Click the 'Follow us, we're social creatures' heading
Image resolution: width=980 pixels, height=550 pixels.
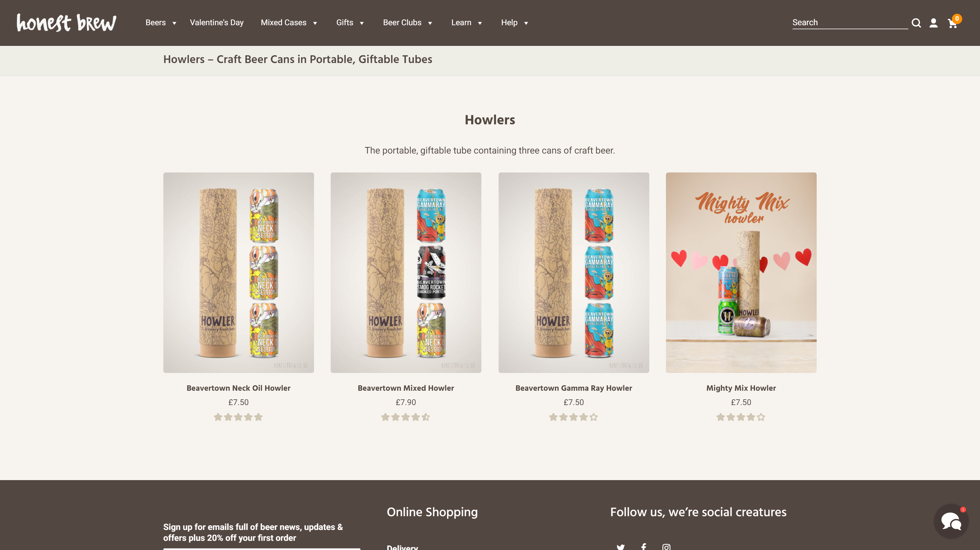(698, 512)
